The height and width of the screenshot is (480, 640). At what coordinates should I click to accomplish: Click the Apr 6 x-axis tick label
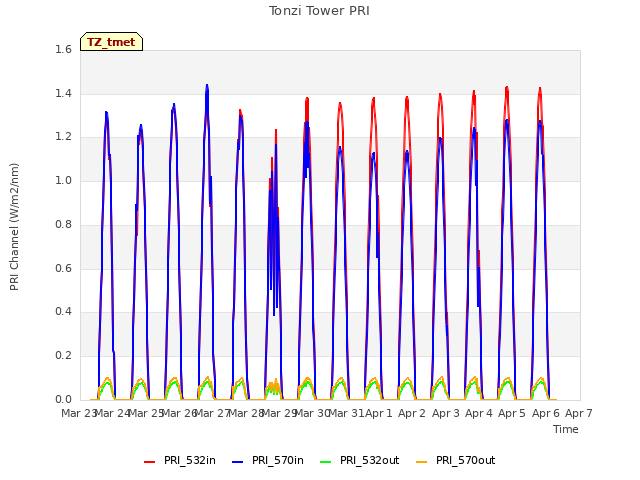[x=546, y=413]
